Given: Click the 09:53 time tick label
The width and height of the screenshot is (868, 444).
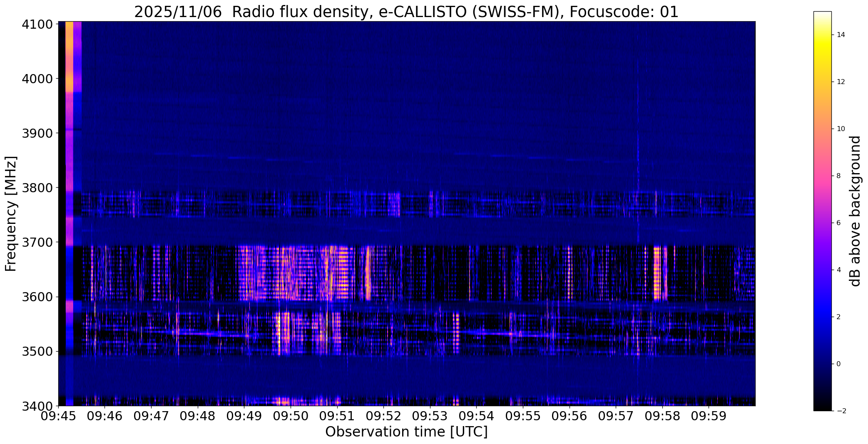Looking at the screenshot, I should point(430,416).
